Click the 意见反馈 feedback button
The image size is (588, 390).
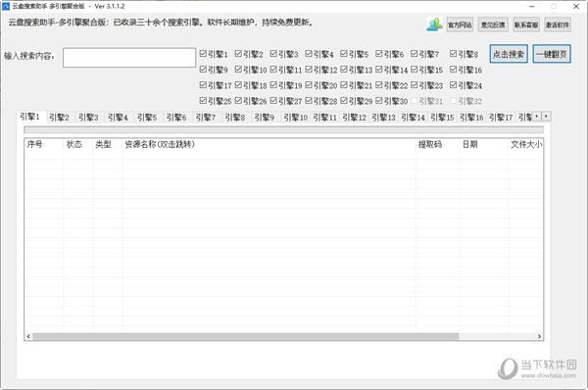click(x=493, y=24)
